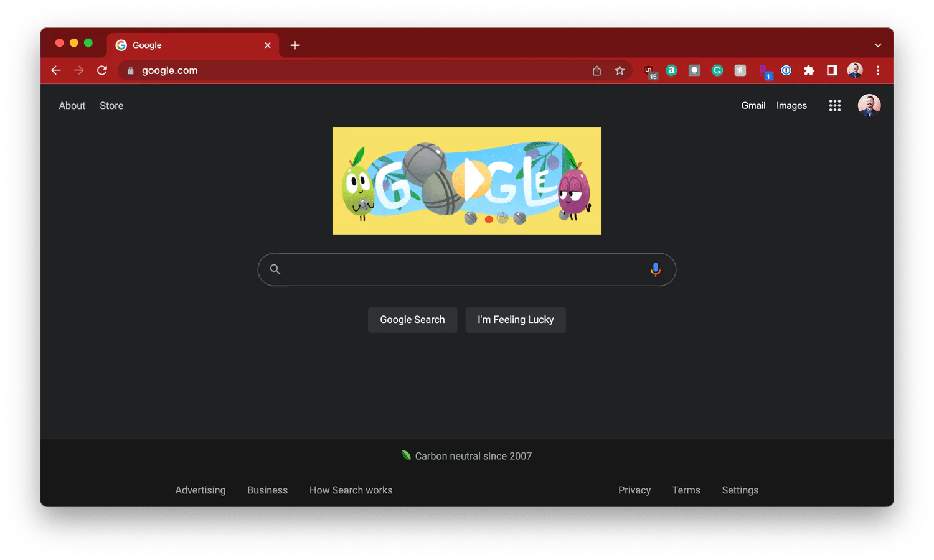This screenshot has width=934, height=560.
Task: Start voice search with the microphone
Action: pyautogui.click(x=655, y=269)
